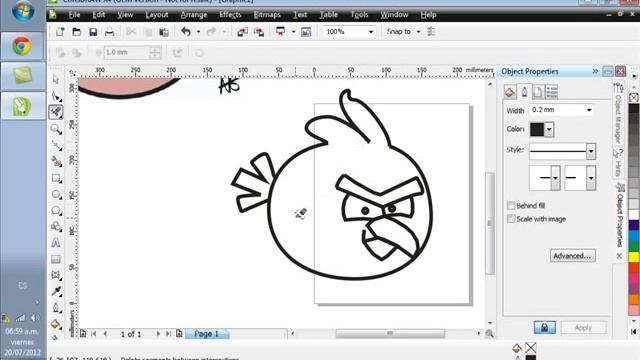Viewport: 640px width, 360px height.
Task: Click the outline width 1.0 mm field
Action: 126,52
